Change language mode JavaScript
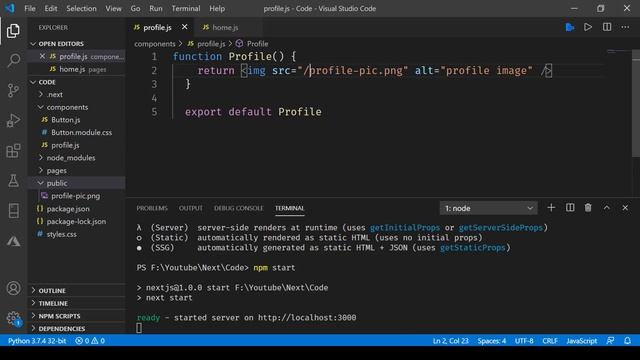The height and width of the screenshot is (360, 640). tap(581, 340)
